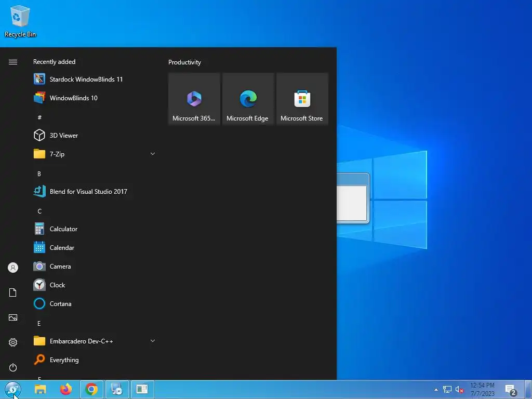Open the green document taskbar app
532x399 pixels.
coord(142,389)
